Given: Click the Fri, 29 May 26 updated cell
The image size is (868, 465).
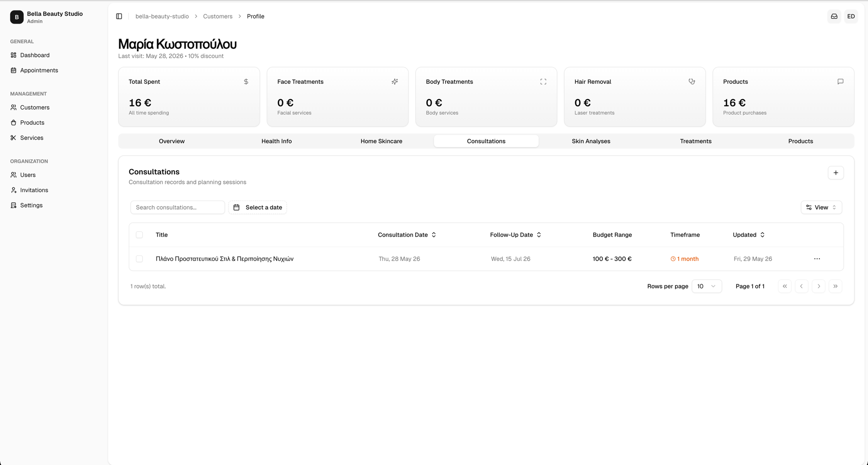Looking at the screenshot, I should point(753,259).
